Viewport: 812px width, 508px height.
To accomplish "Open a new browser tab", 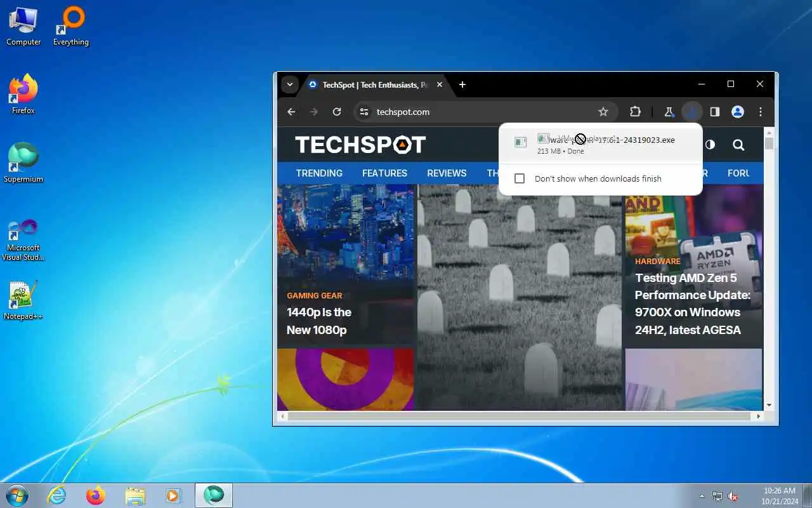I will pyautogui.click(x=462, y=84).
